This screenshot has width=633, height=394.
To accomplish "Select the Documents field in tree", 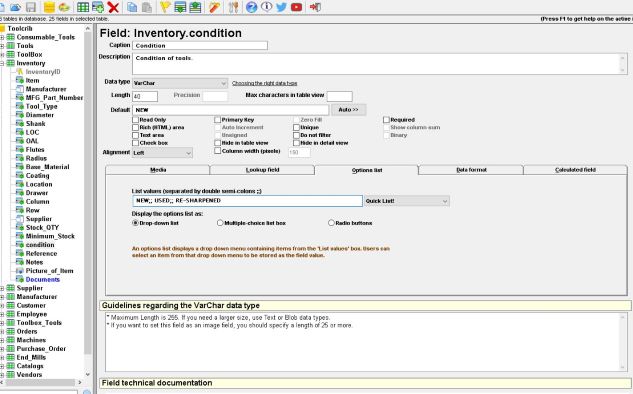I will pos(42,279).
